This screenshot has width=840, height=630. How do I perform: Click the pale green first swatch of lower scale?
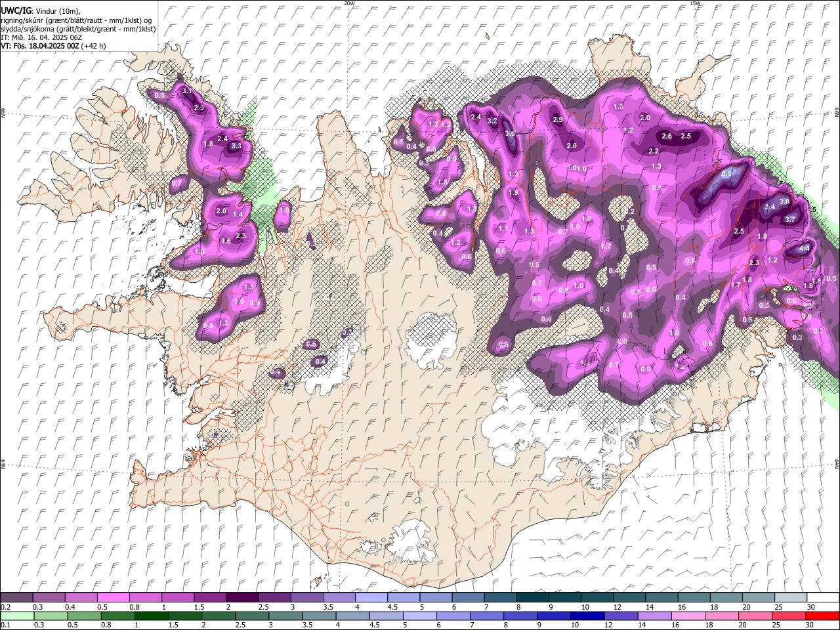tap(16, 616)
